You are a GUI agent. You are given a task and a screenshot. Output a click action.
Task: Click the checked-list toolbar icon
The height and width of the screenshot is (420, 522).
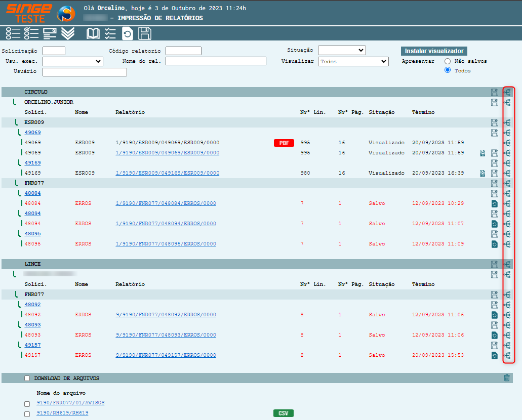click(31, 33)
